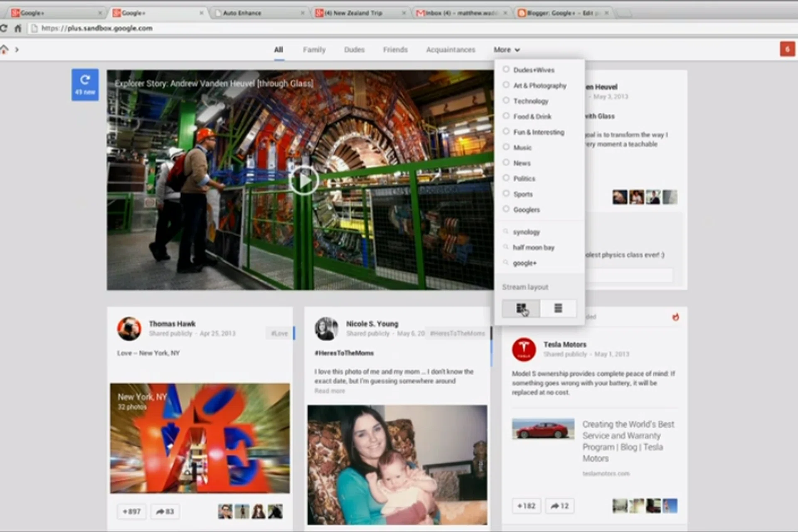798x532 pixels.
Task: Select the multi-column stream layout icon
Action: (521, 308)
